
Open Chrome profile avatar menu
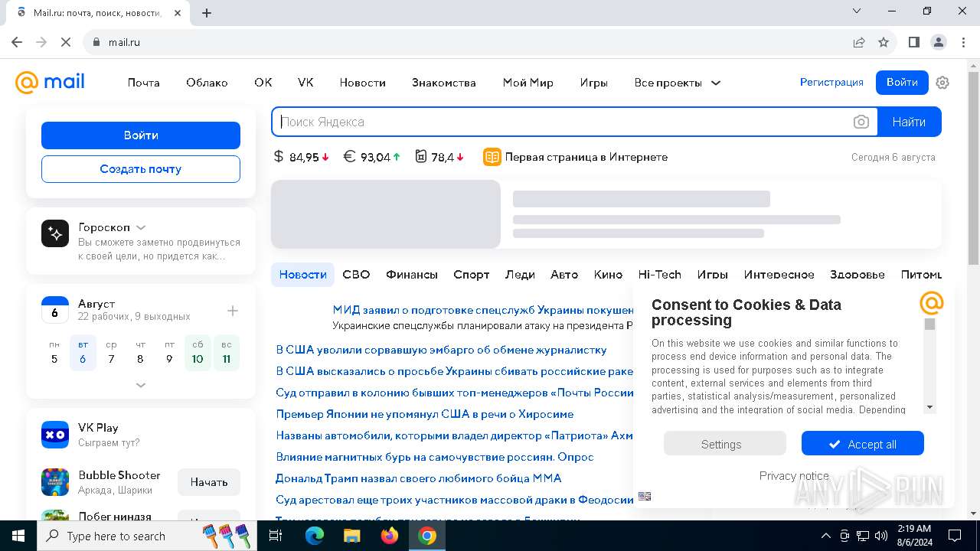pyautogui.click(x=939, y=42)
